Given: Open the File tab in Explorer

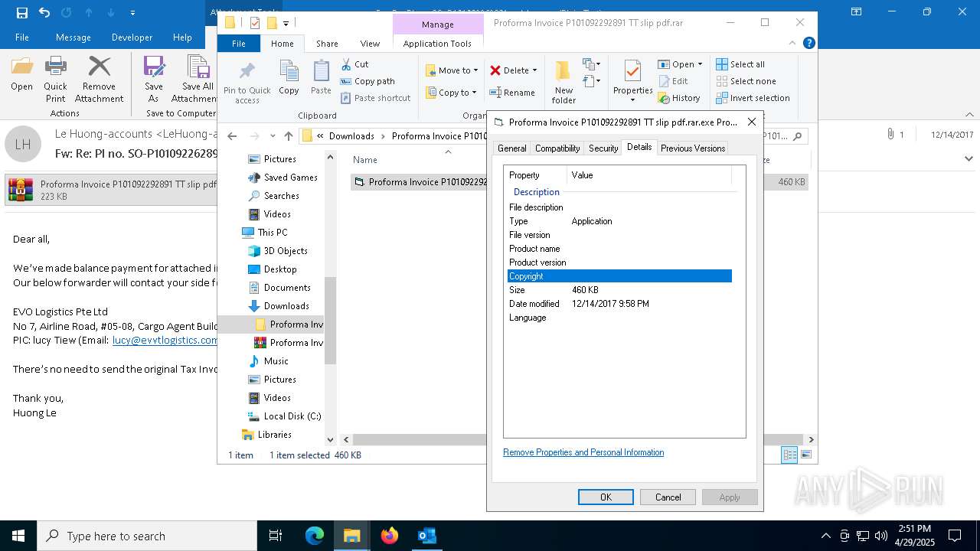Looking at the screenshot, I should pos(239,44).
